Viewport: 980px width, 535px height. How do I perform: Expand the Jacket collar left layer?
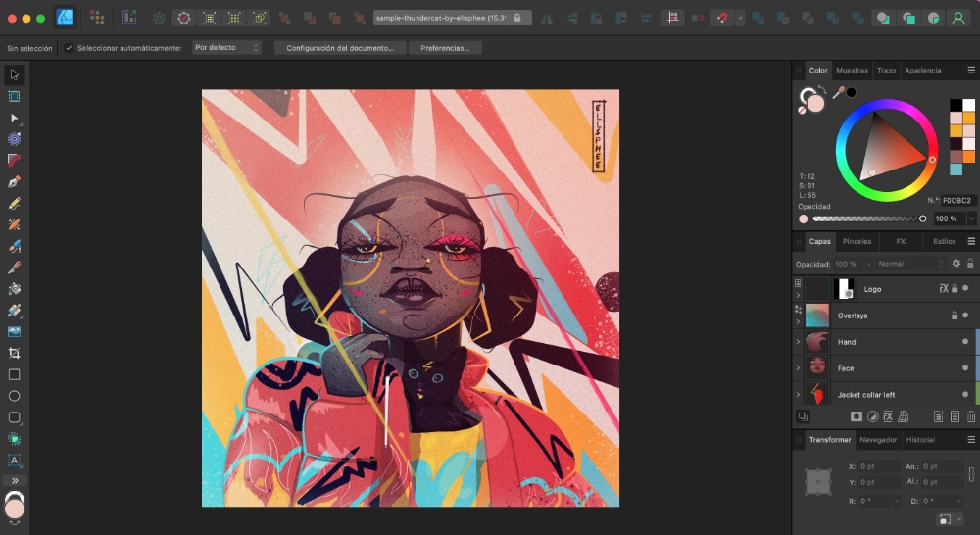[x=798, y=394]
